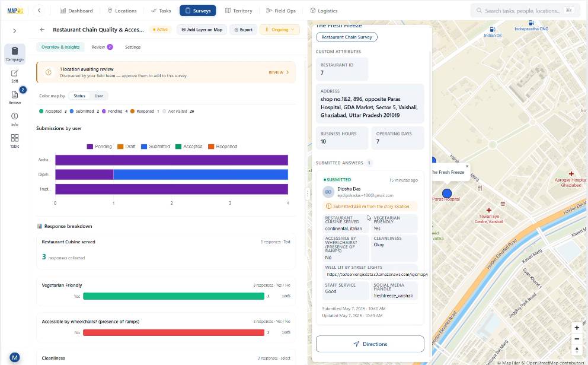Click the Vegetarian Friendly Yes green bar

tap(174, 296)
